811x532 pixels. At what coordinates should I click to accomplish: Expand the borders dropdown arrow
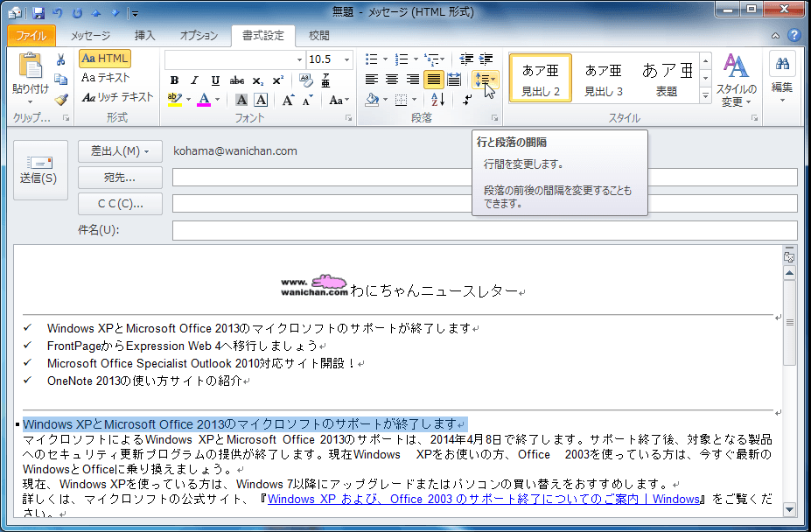[415, 100]
